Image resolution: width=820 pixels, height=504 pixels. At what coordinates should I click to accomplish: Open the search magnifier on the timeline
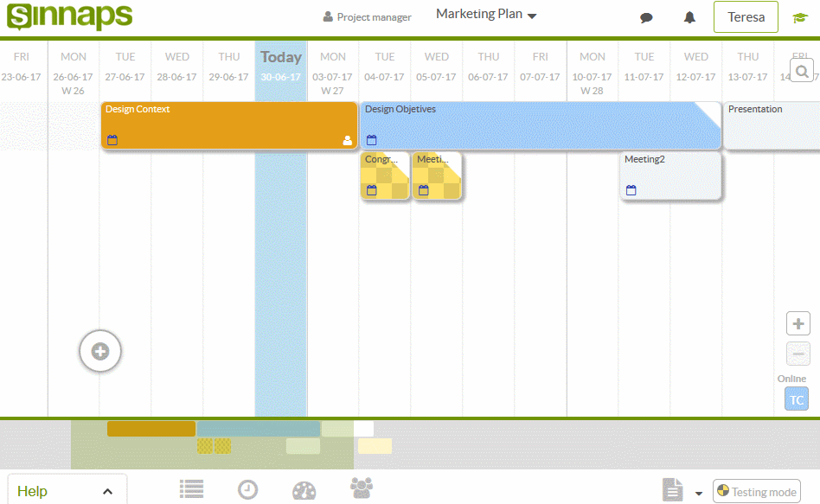pos(801,70)
